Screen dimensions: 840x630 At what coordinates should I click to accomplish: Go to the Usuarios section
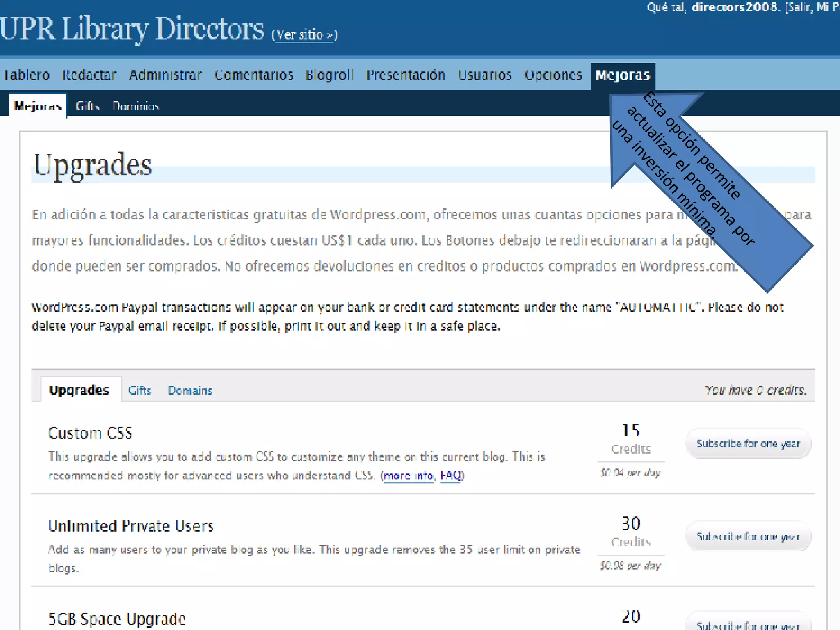pos(485,75)
